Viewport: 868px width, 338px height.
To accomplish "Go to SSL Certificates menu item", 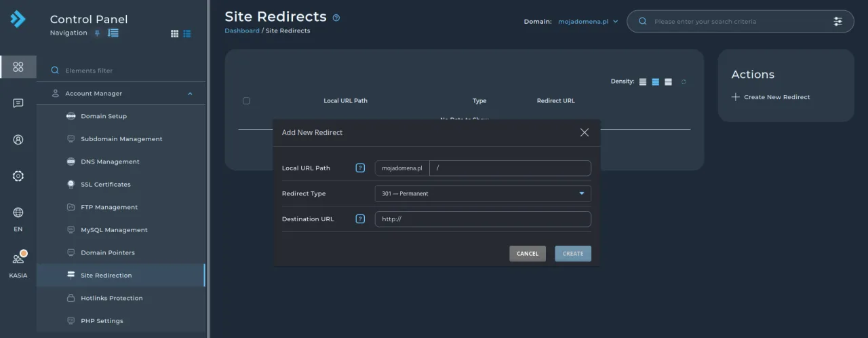I will point(105,185).
